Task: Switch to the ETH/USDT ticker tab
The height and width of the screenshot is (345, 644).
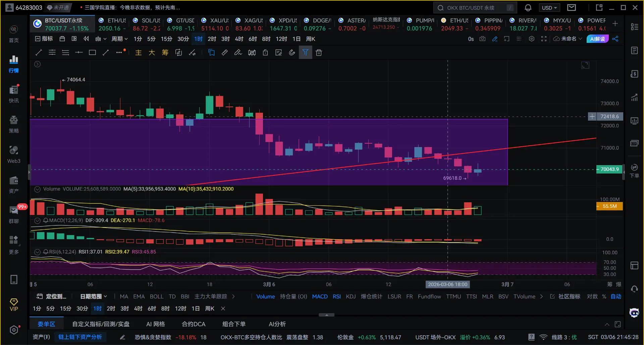Action: coord(112,24)
